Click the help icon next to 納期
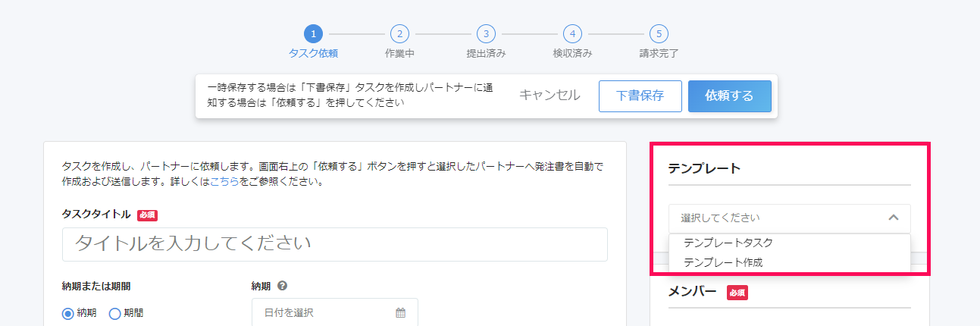 282,286
